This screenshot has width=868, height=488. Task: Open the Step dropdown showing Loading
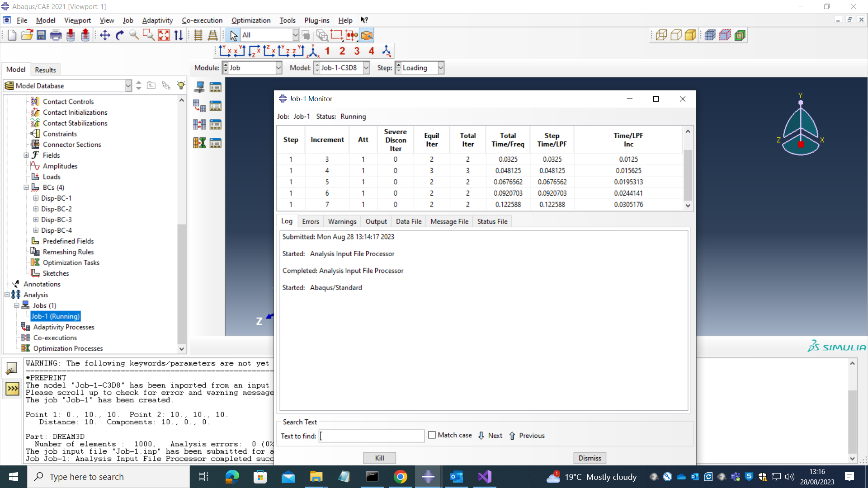440,68
